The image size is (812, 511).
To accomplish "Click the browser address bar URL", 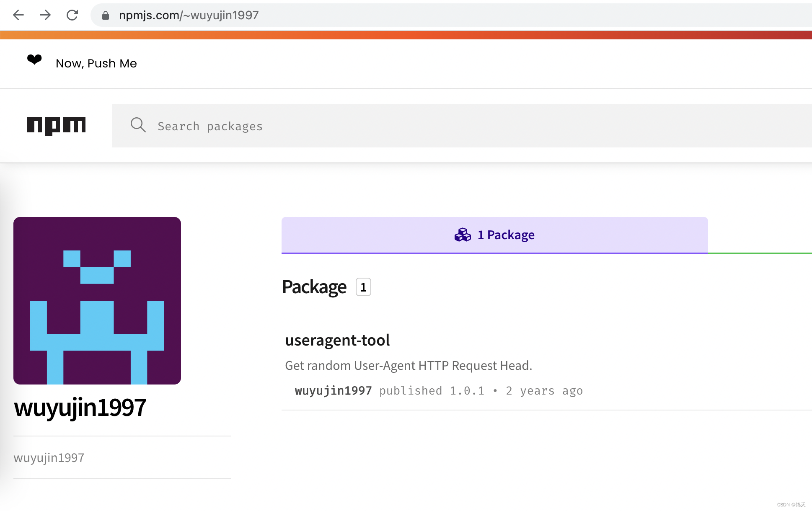I will [189, 15].
